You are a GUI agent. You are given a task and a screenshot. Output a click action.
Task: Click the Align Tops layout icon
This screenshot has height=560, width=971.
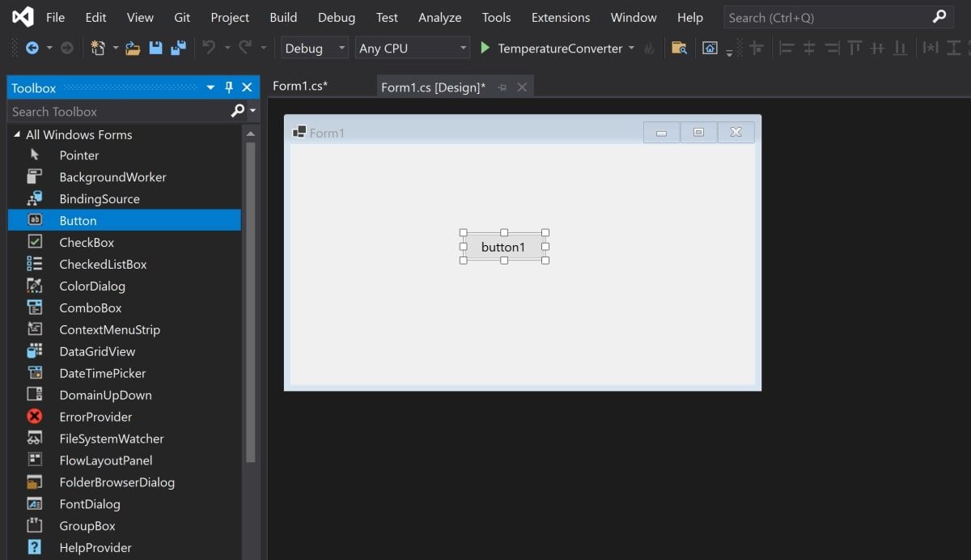pyautogui.click(x=854, y=49)
